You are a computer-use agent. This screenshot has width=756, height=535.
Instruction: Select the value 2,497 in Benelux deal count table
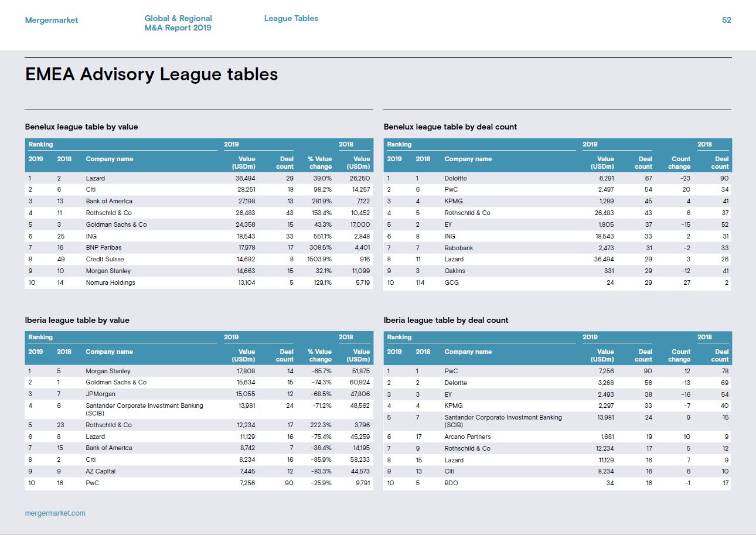605,189
